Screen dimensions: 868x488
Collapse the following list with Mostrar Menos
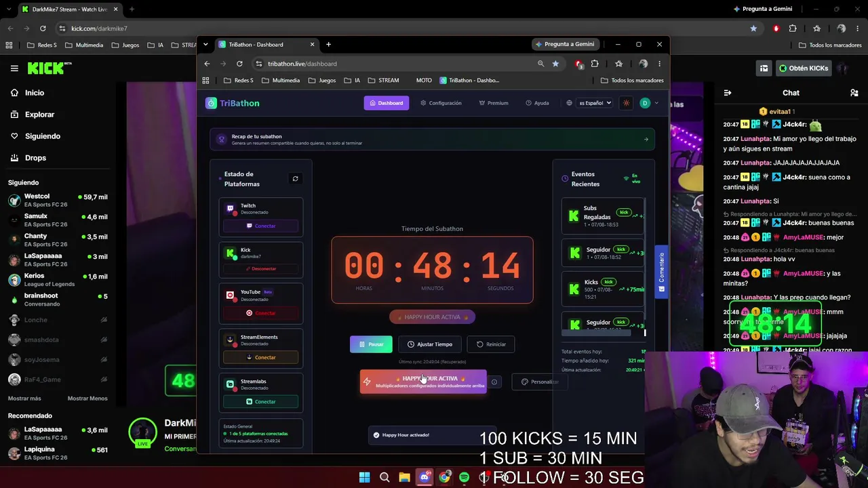[87, 399]
